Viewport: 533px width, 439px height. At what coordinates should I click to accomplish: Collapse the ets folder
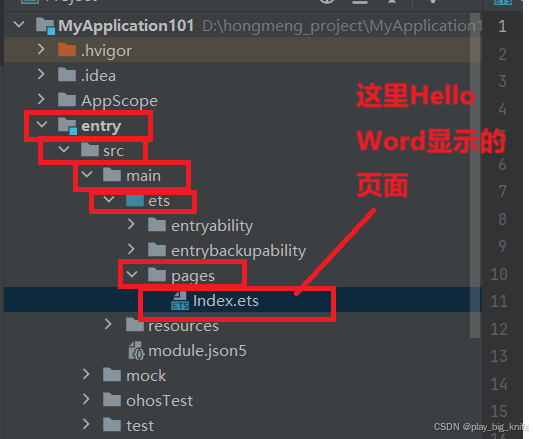pyautogui.click(x=109, y=200)
